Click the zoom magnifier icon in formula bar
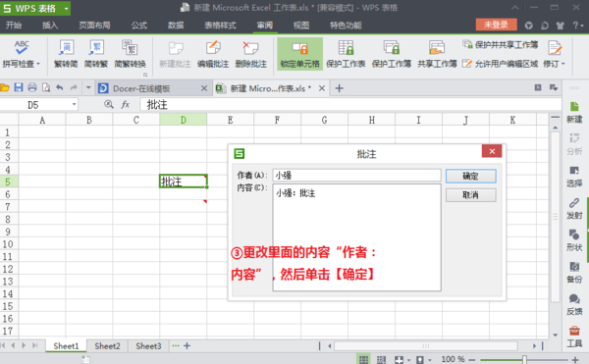This screenshot has height=364, width=589. click(x=109, y=104)
